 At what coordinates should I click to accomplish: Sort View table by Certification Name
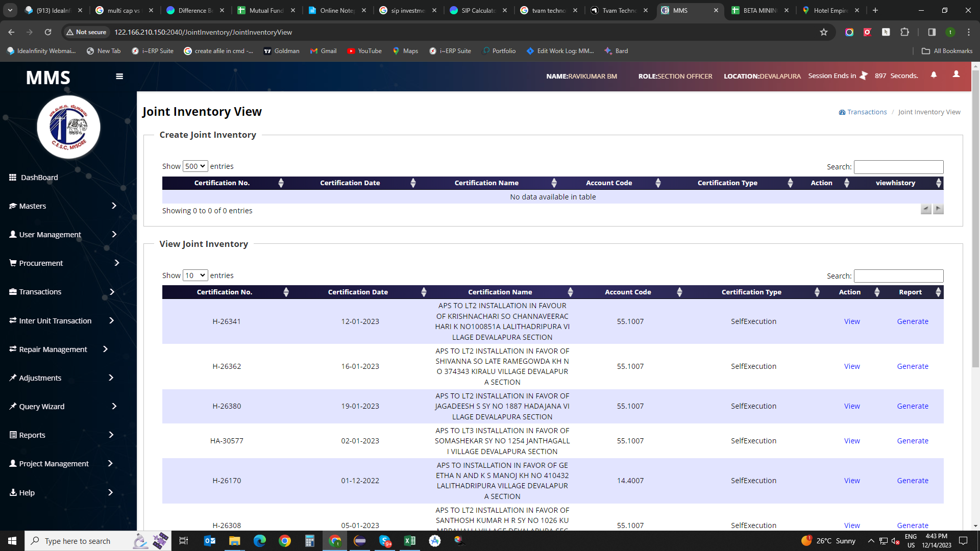503,292
